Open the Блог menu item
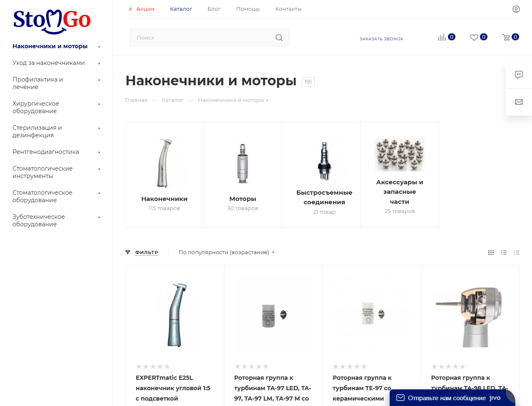This screenshot has height=406, width=532. pyautogui.click(x=214, y=9)
